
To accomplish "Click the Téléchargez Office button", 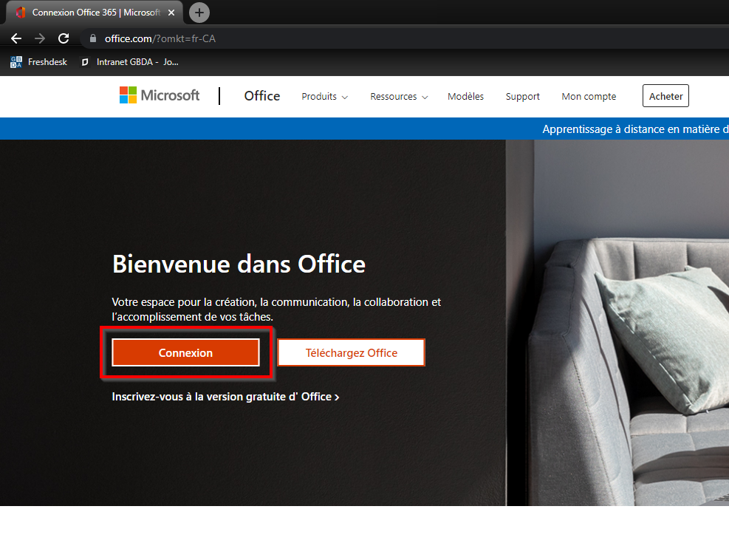I will (x=351, y=352).
